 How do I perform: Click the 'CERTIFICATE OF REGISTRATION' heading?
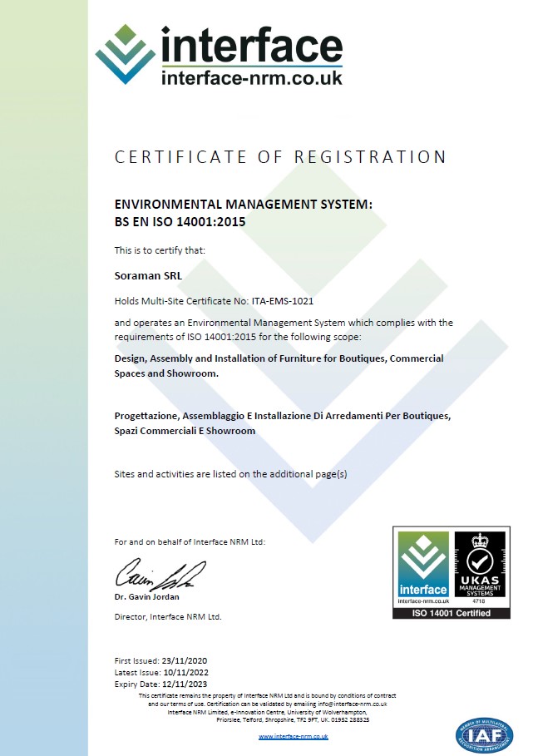[280, 157]
